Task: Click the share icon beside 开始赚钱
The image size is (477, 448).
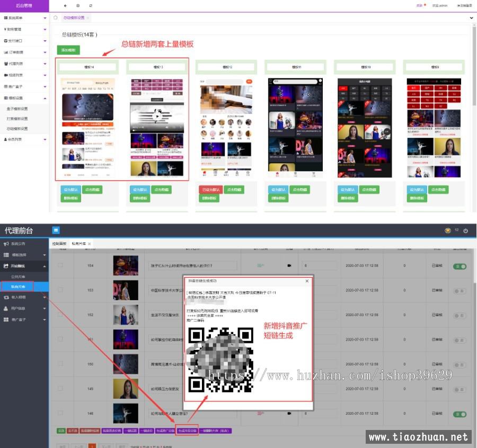Action: tap(6, 266)
